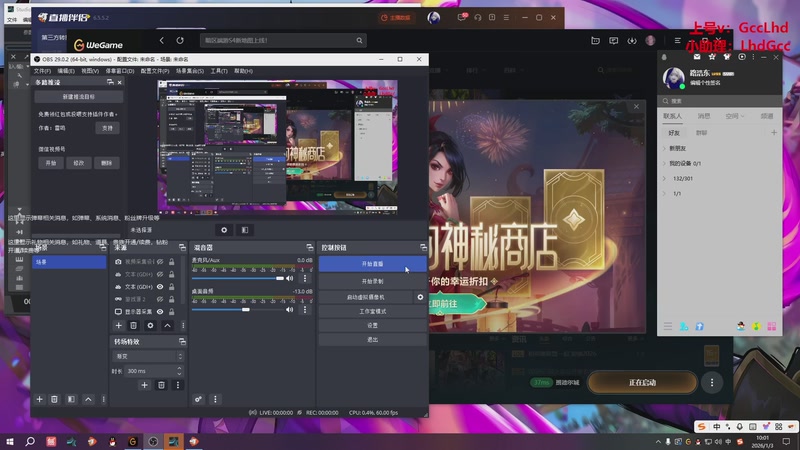Image resolution: width=800 pixels, height=450 pixels.
Task: Click 新建推流目标 button
Action: point(79,96)
